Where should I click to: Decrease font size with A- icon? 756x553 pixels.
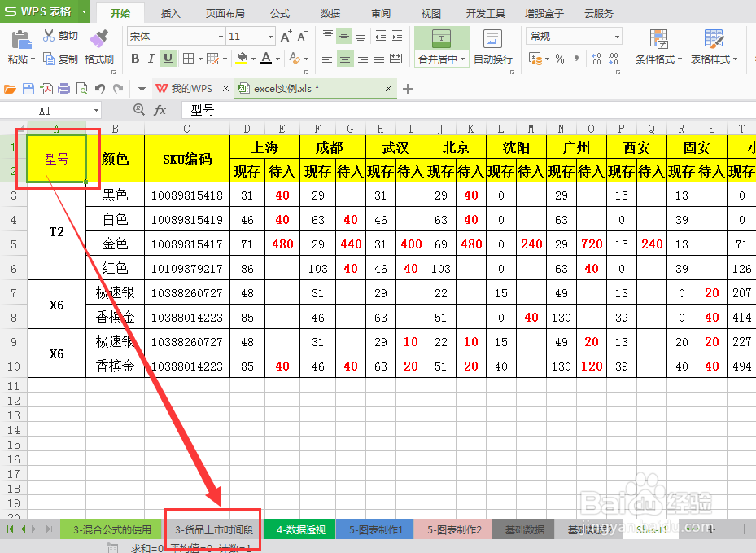point(302,36)
